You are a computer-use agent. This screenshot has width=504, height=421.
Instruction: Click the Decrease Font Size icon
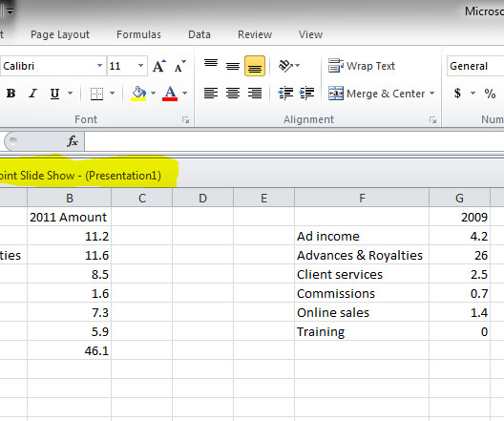180,66
